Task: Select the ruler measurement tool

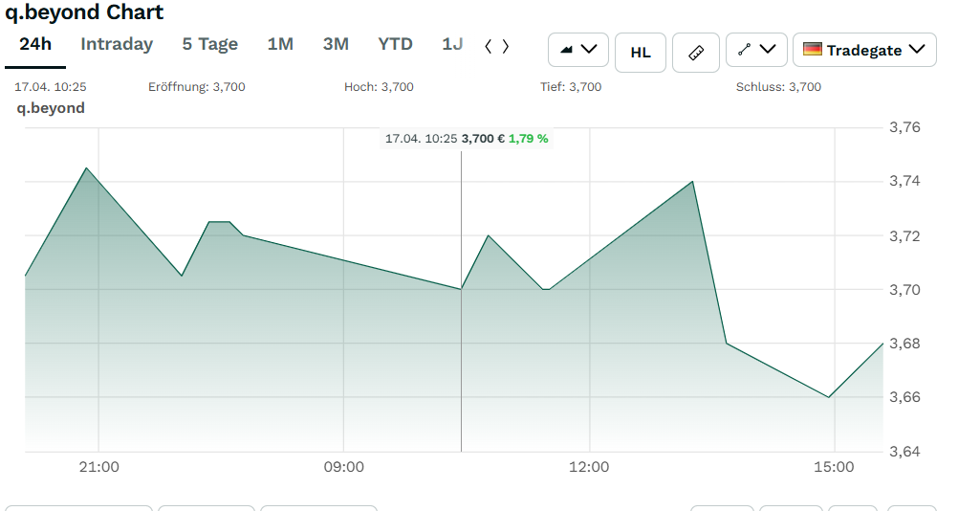Action: 696,52
